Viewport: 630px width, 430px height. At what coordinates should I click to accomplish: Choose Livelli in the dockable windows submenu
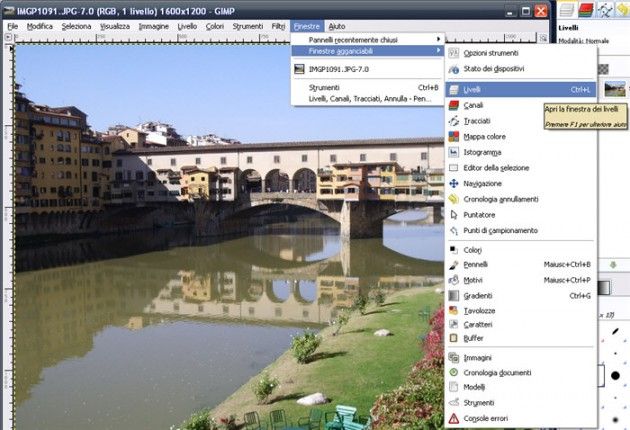(521, 90)
